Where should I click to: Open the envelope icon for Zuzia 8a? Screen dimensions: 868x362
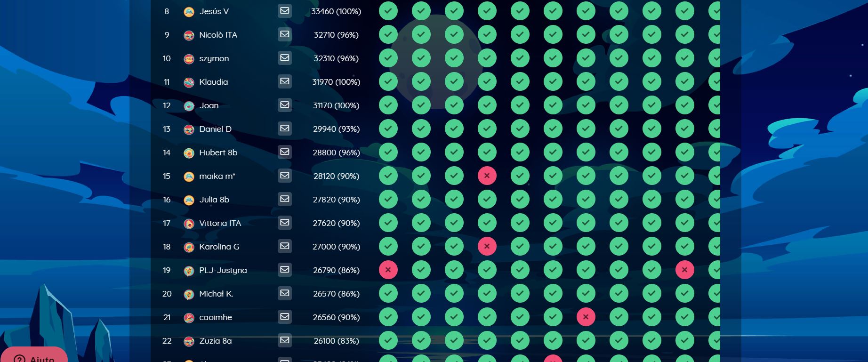pos(284,340)
